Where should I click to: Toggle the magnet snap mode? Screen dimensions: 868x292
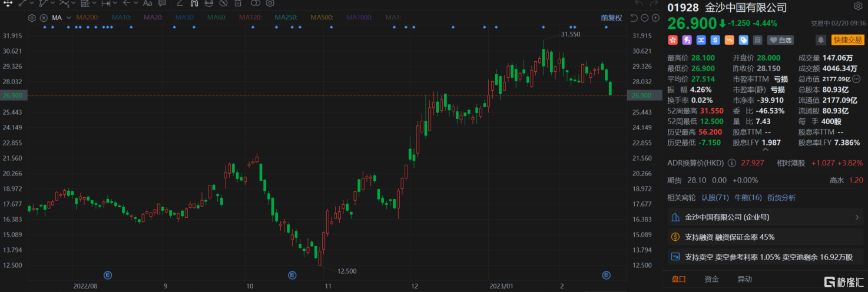pyautogui.click(x=194, y=3)
